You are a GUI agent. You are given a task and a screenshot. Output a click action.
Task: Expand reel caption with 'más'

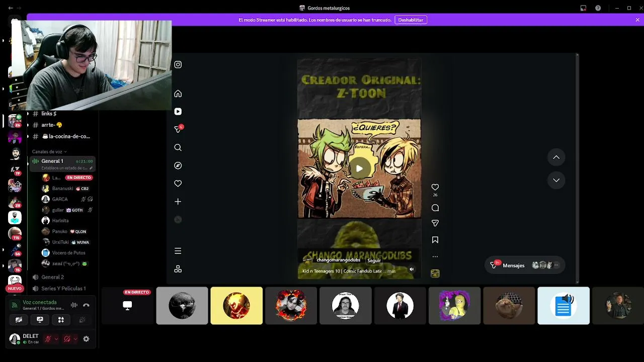pyautogui.click(x=391, y=271)
